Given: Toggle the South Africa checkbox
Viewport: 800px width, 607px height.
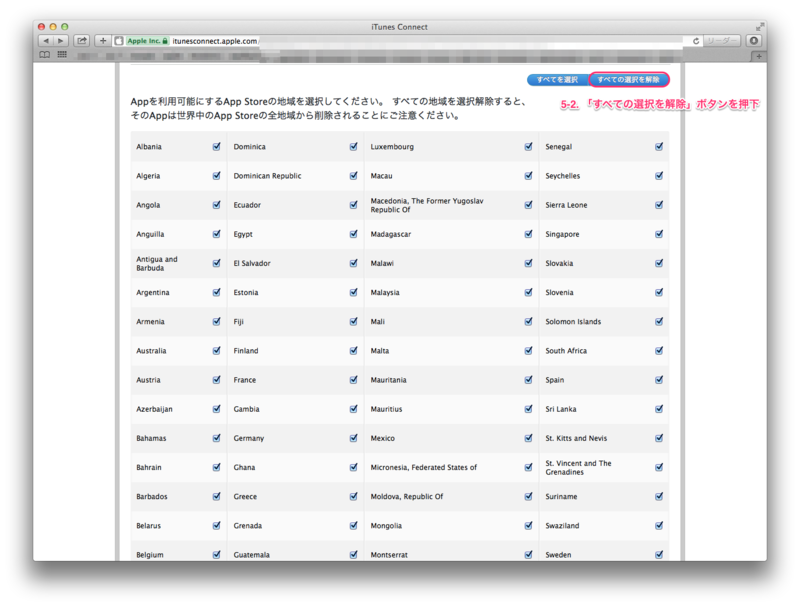Looking at the screenshot, I should 659,350.
